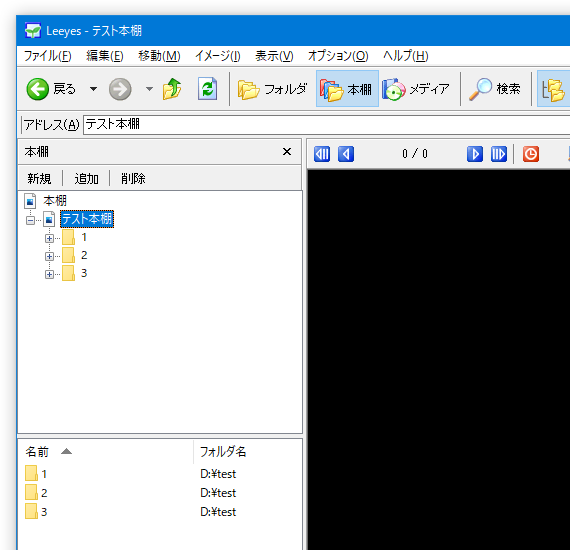Toggle the 本棚 bookshelf panel button
Image resolution: width=570 pixels, height=550 pixels.
pyautogui.click(x=347, y=89)
